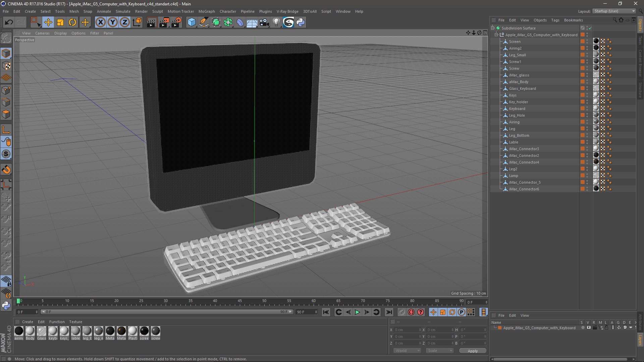Enable the Axis tool in left sidebar

pos(6,130)
